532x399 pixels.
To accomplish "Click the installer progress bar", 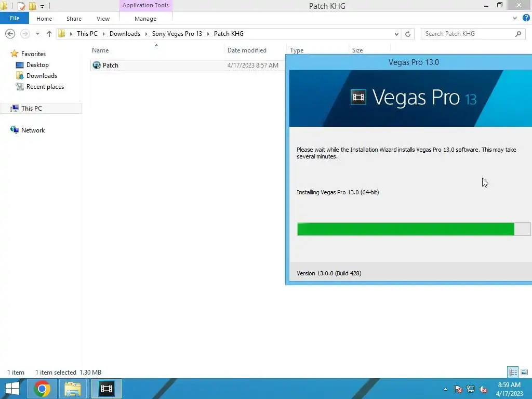I will point(414,229).
